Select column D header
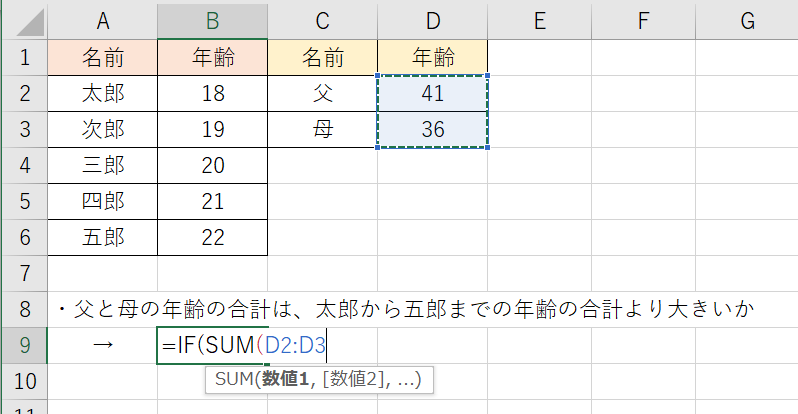This screenshot has width=798, height=414. click(x=433, y=21)
